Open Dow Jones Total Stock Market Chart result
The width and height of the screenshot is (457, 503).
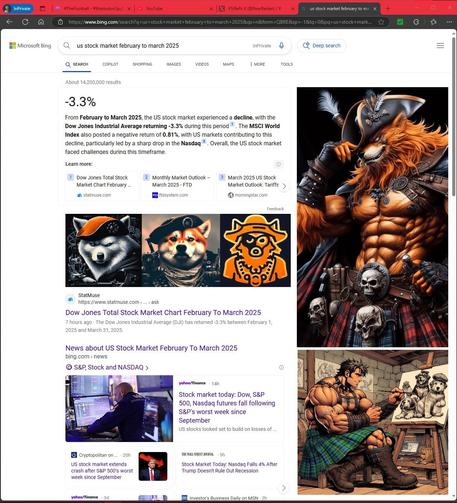(x=163, y=312)
